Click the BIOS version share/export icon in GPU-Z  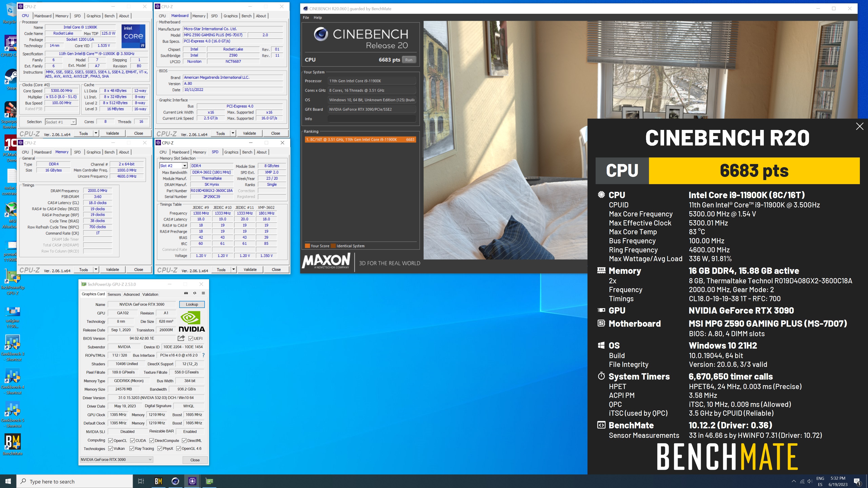coord(181,338)
